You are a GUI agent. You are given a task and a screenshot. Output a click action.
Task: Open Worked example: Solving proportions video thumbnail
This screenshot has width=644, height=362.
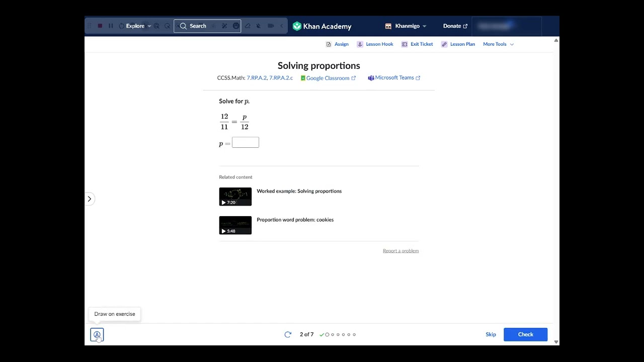tap(235, 197)
